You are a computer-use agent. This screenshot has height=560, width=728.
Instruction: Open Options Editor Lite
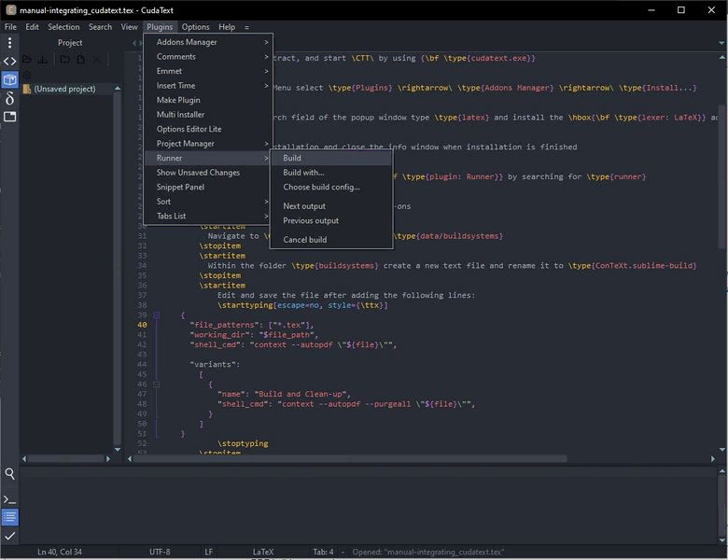(208, 129)
